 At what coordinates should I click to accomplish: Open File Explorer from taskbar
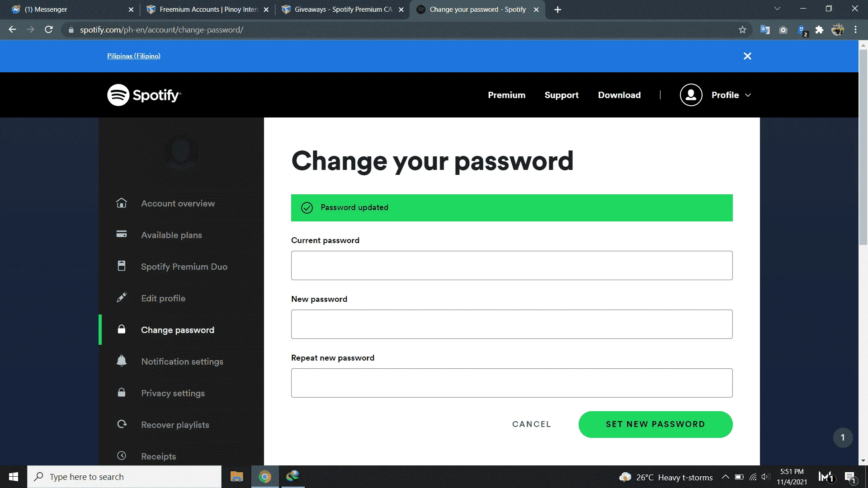click(236, 477)
